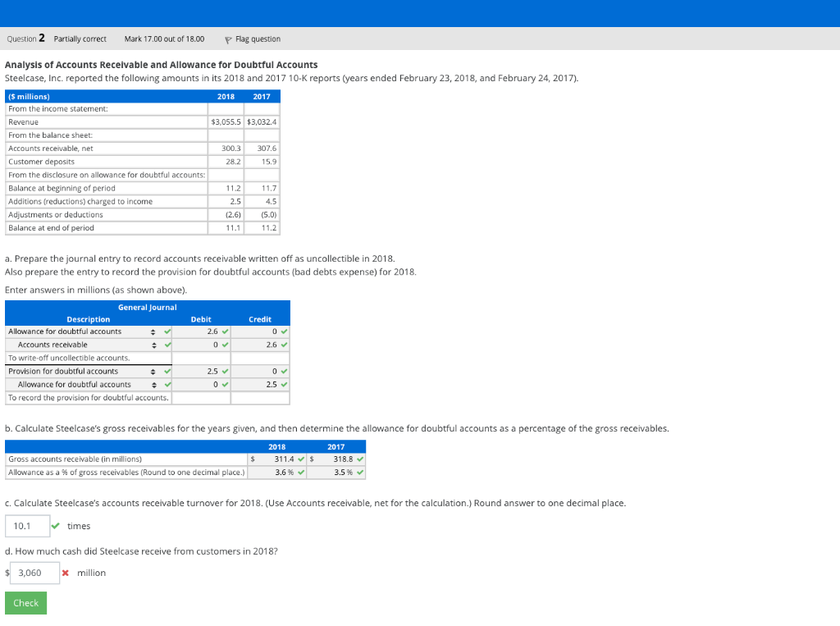840x626 pixels.
Task: Click the red X beside the 3,060 answer
Action: pos(65,573)
